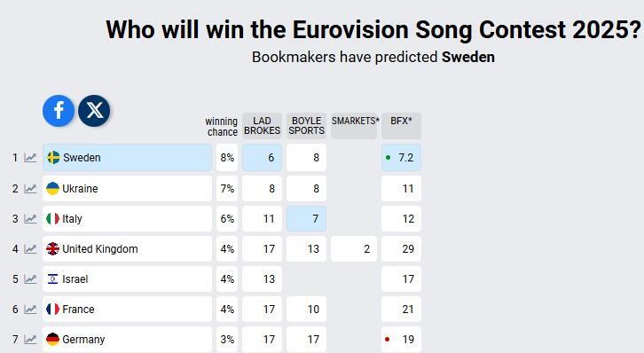Select the LADBROKES column header

(x=262, y=126)
